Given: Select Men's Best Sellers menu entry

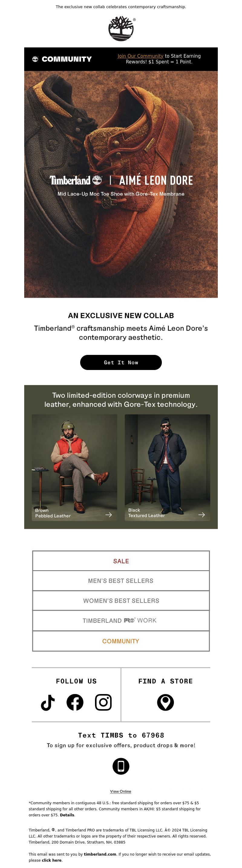Looking at the screenshot, I should point(121,580).
